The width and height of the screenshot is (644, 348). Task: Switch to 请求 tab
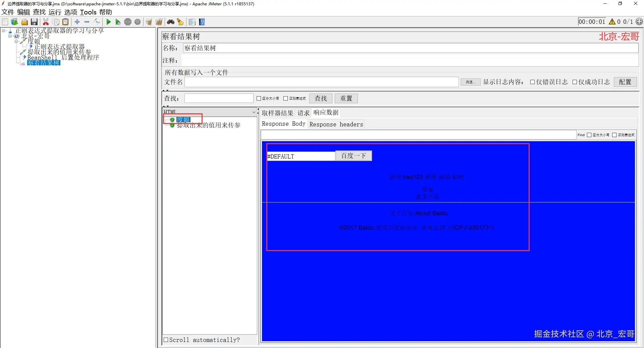(x=304, y=113)
